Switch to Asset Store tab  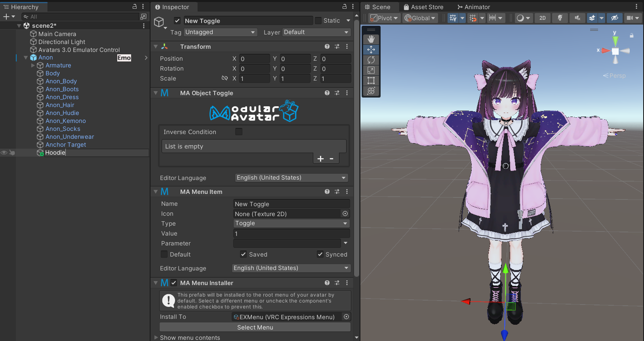tap(423, 7)
